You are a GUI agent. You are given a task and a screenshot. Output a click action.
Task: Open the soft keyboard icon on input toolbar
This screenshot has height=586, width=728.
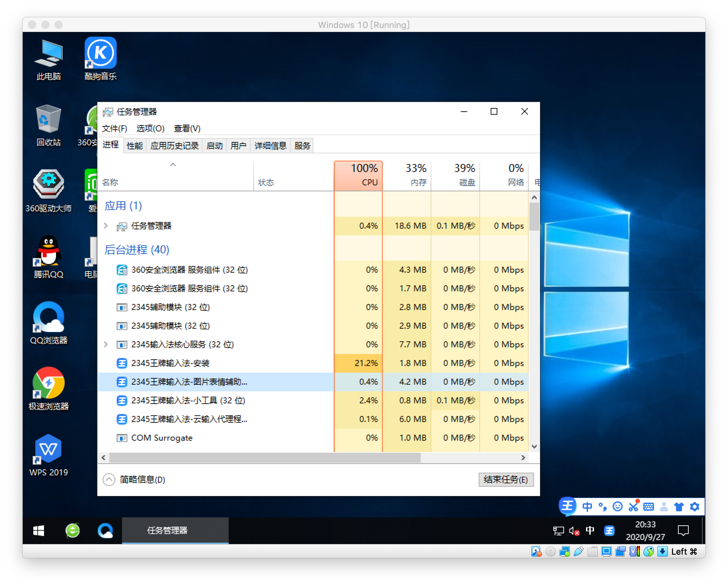tap(649, 507)
